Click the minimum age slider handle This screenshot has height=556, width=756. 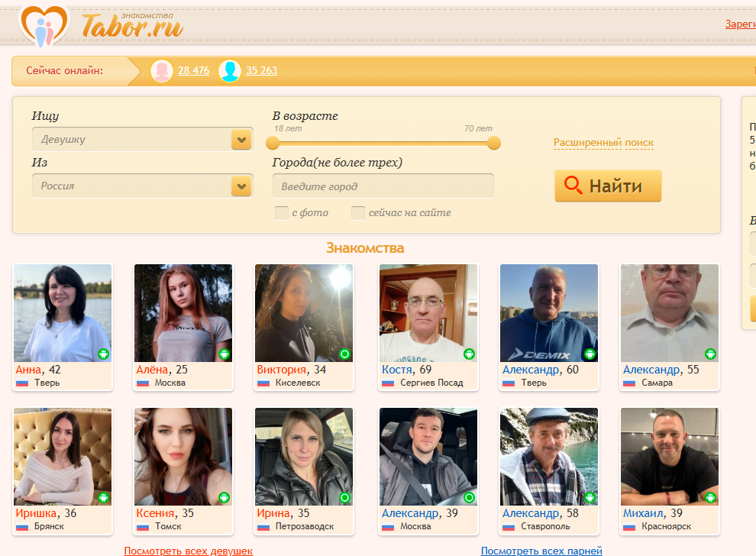click(273, 143)
